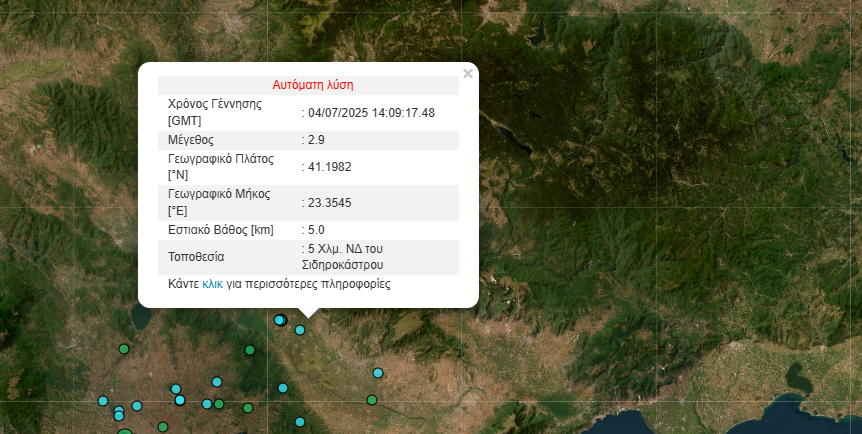Viewport: 862px width, 434px height.
Task: Click the "Αυτόματη λύση" popup header
Action: click(x=312, y=86)
